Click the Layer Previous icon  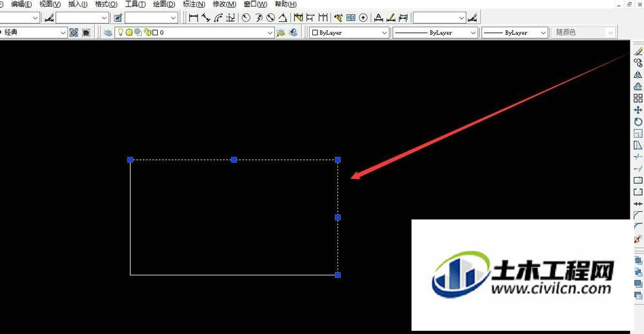[293, 32]
